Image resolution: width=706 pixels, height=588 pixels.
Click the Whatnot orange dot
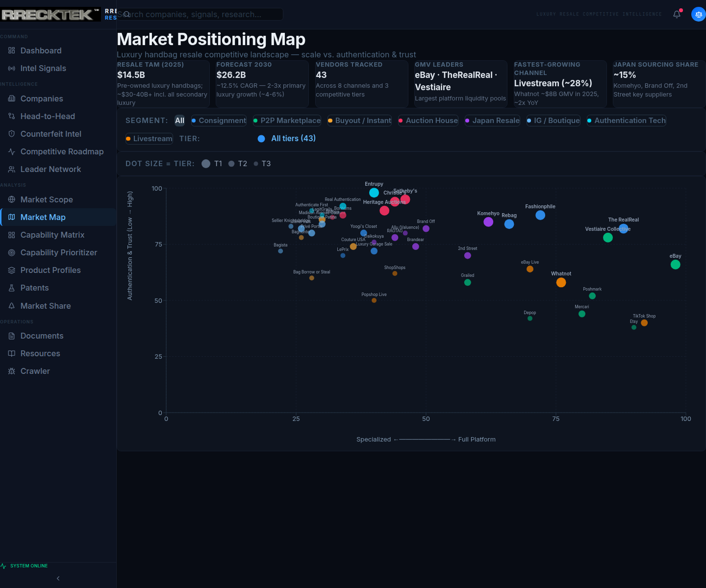[561, 283]
